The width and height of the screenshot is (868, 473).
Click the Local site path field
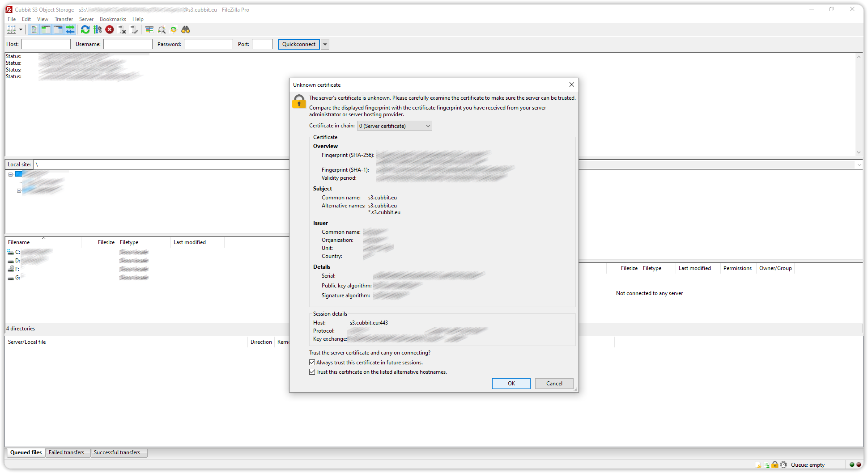point(161,165)
